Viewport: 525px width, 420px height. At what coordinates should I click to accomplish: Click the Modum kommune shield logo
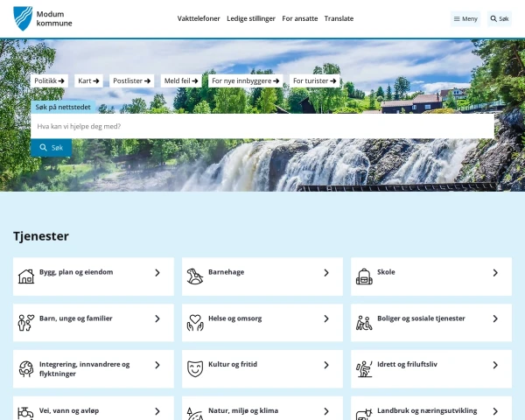tap(23, 18)
